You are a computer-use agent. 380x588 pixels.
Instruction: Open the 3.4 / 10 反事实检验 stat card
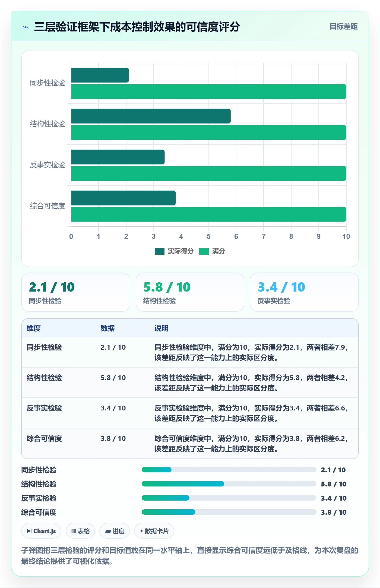[x=304, y=292]
